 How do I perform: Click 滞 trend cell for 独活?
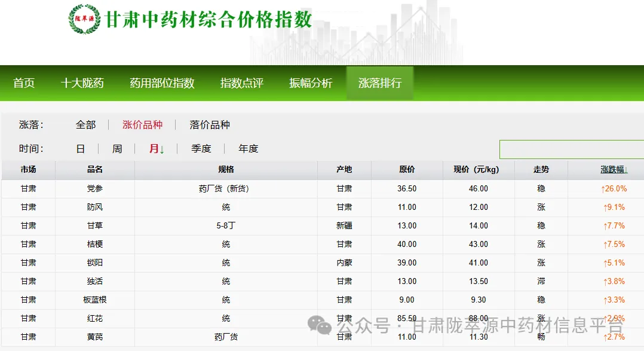point(541,281)
